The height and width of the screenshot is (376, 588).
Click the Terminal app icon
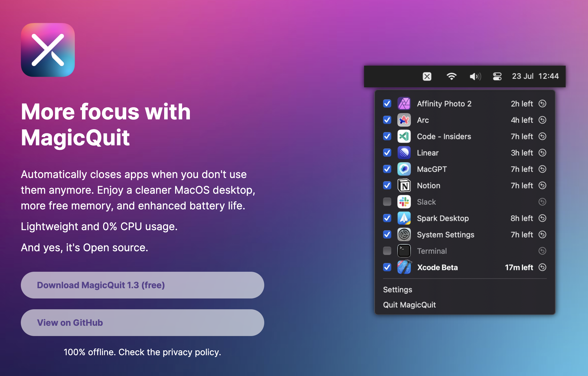404,251
